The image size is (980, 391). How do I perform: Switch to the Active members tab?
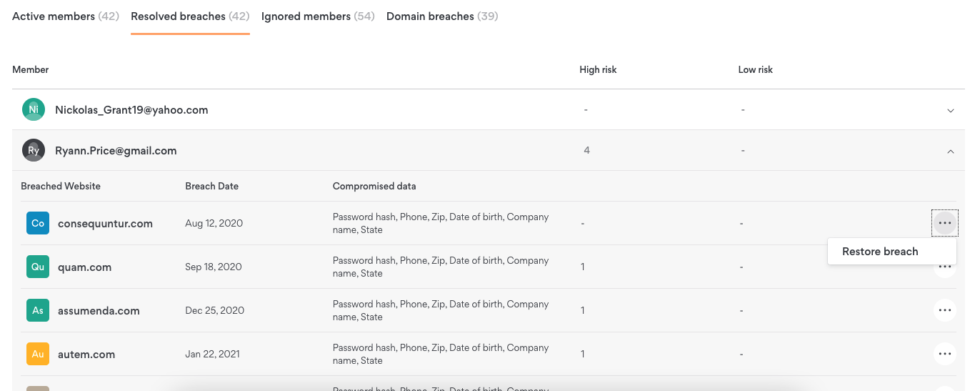65,16
